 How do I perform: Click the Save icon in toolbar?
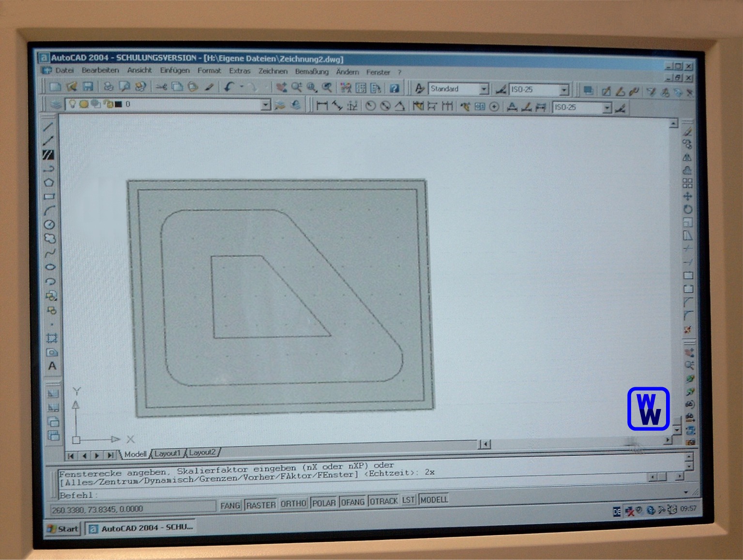click(88, 87)
